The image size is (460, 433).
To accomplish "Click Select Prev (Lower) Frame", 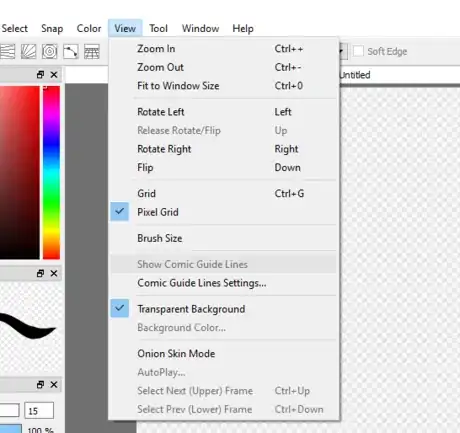I will [223, 410].
